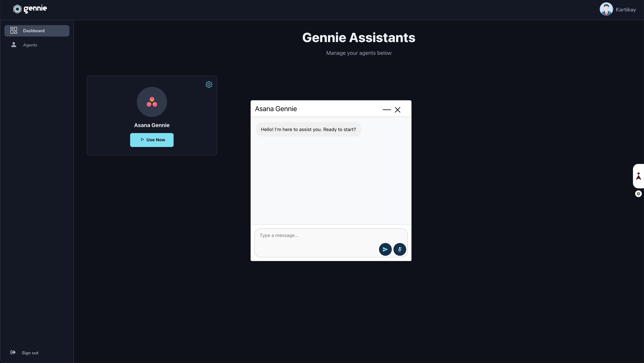Toggle the Dashboard highlighted state
This screenshot has width=644, height=363.
click(x=37, y=31)
